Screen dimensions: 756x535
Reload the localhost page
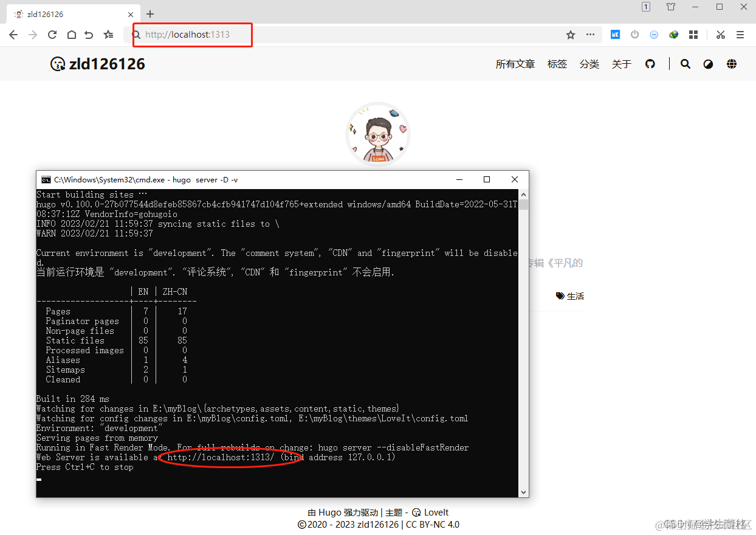[52, 35]
